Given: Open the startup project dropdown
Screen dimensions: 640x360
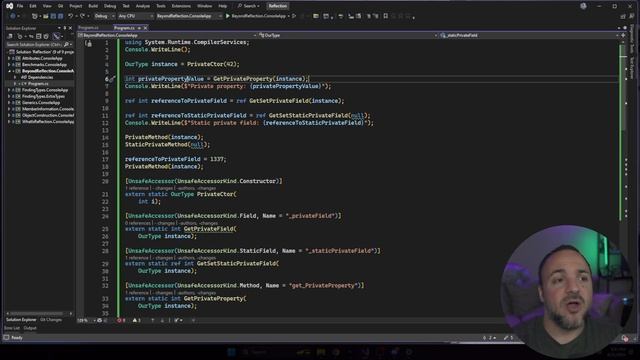Looking at the screenshot, I should click(188, 16).
